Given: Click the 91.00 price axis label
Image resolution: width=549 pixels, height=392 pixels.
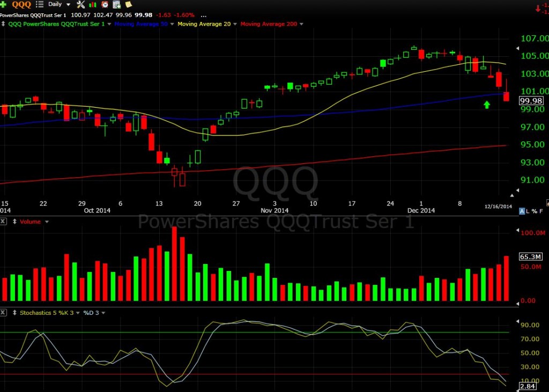Looking at the screenshot, I should click(x=532, y=180).
